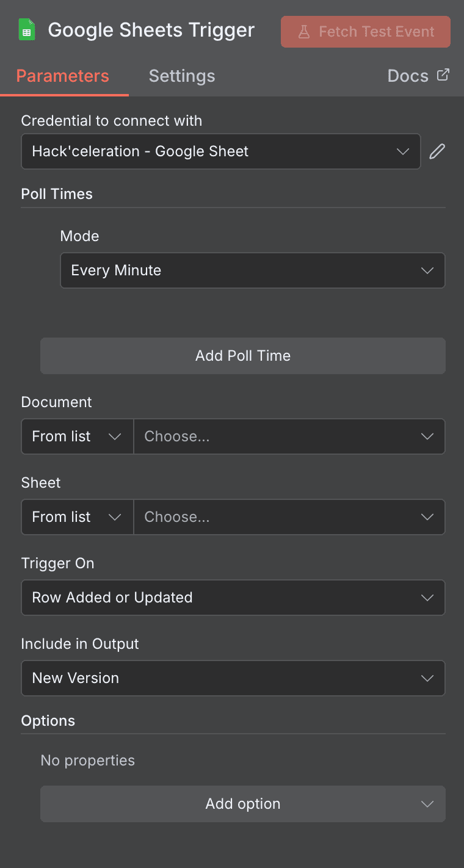Open the Docs link
Viewport: 464px width, 868px height.
click(x=408, y=76)
